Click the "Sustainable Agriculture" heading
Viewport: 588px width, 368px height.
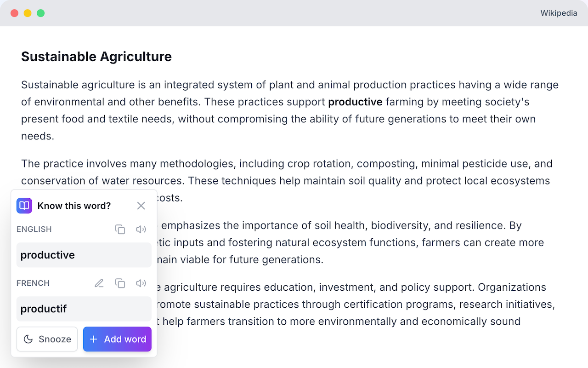[x=96, y=57]
